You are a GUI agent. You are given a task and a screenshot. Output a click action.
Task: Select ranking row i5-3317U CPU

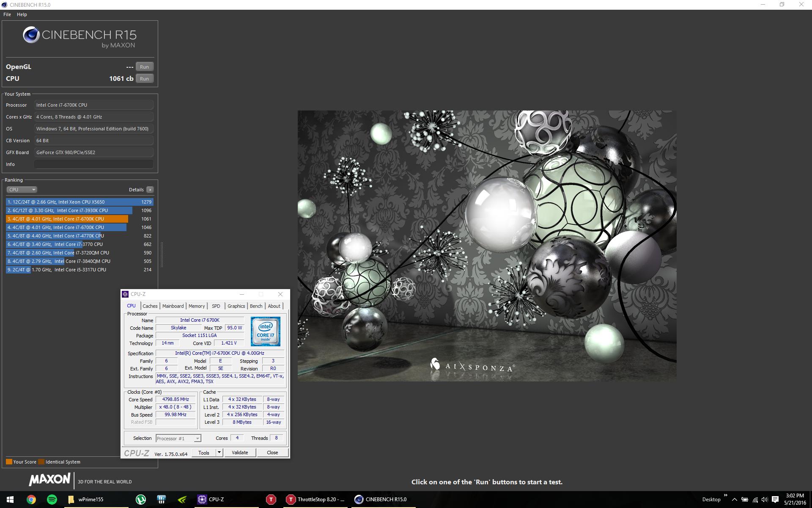coord(80,270)
